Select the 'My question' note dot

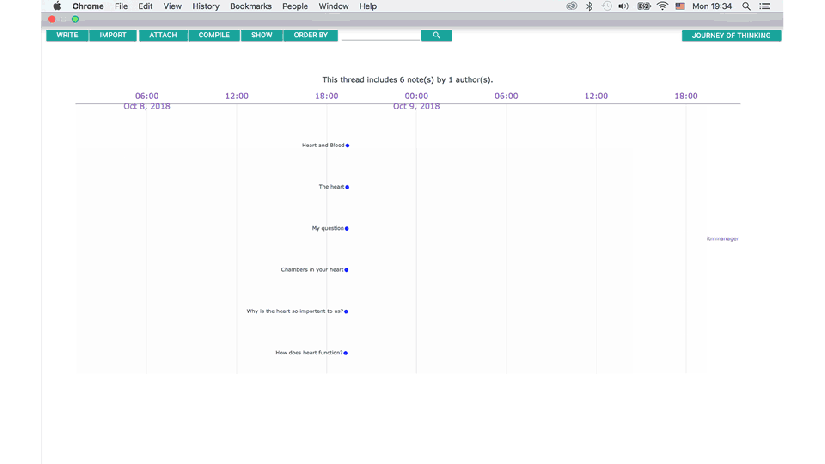click(347, 229)
